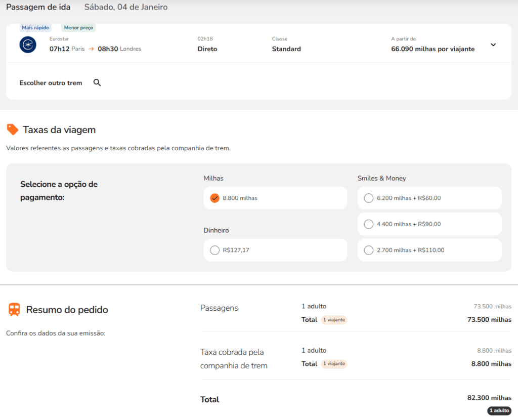Click the Mais rápido badge

[35, 28]
